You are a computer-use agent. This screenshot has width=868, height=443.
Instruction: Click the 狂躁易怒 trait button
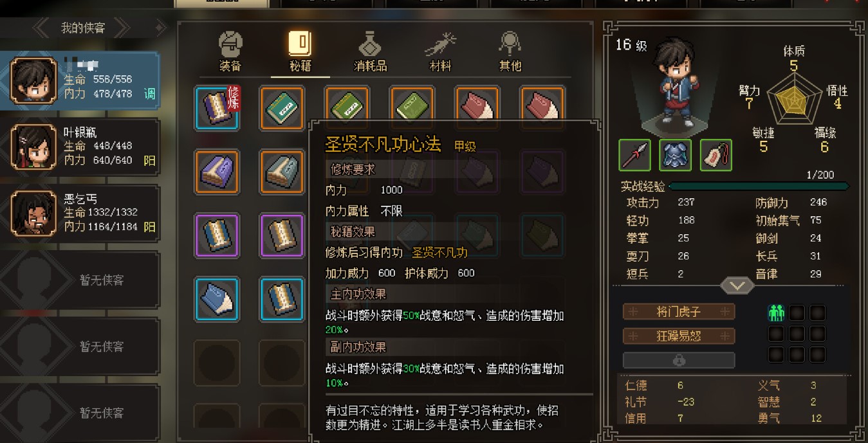coord(679,336)
